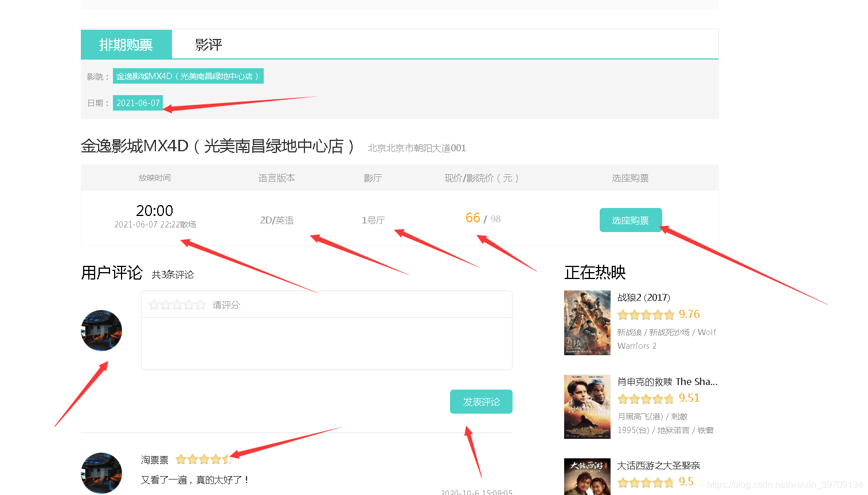Focus the comment text area

[x=327, y=344]
